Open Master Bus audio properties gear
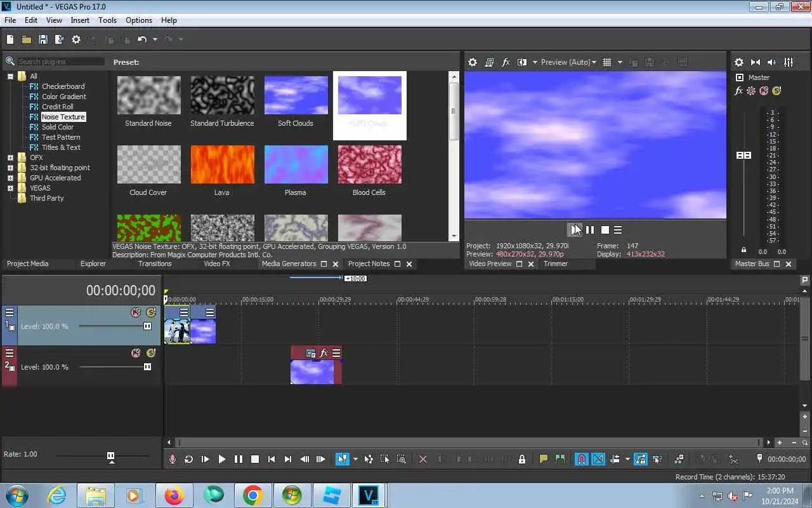This screenshot has width=812, height=508. coord(739,62)
